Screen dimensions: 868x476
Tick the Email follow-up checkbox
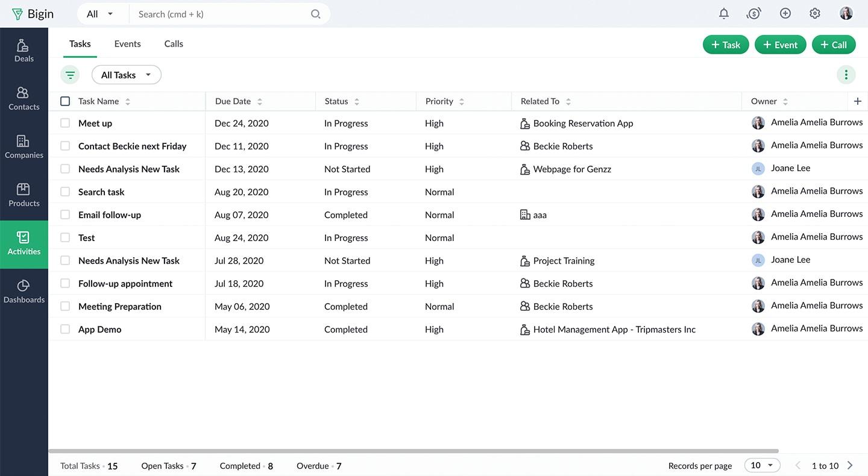point(65,215)
